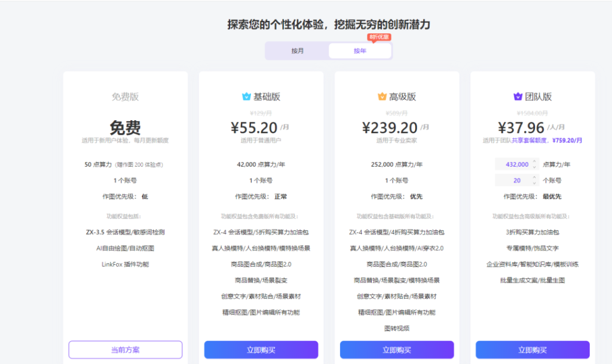Screen dimensions: 612x364
Task: Click the 8折优惠 discount badge
Action: click(380, 37)
